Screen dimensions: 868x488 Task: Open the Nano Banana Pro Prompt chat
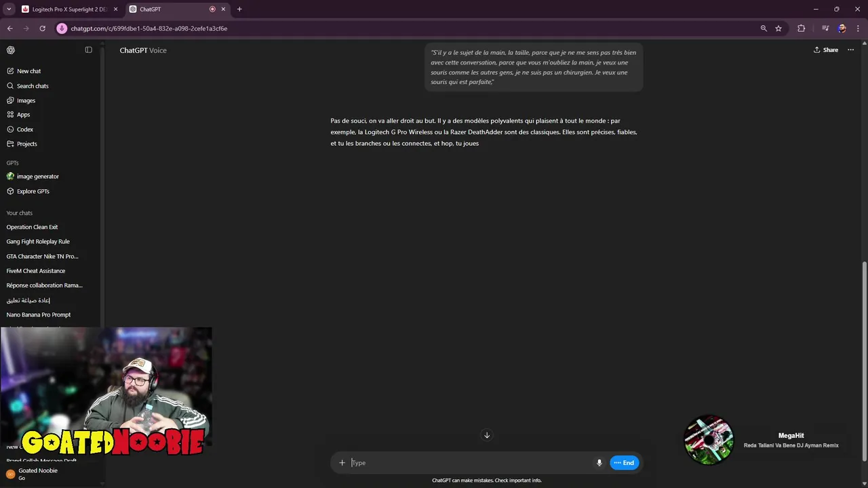point(39,314)
